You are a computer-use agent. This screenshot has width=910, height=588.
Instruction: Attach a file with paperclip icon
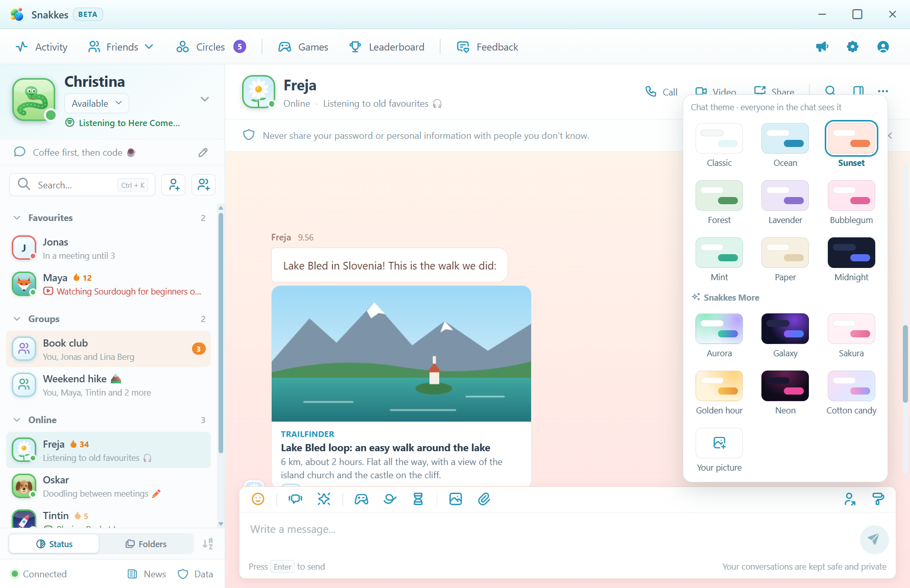(484, 499)
